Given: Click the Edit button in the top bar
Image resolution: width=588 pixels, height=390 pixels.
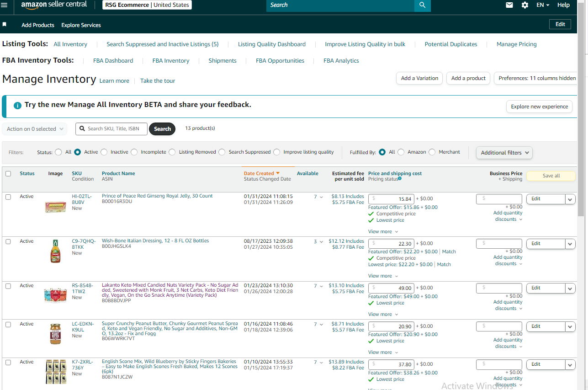Looking at the screenshot, I should coord(560,24).
